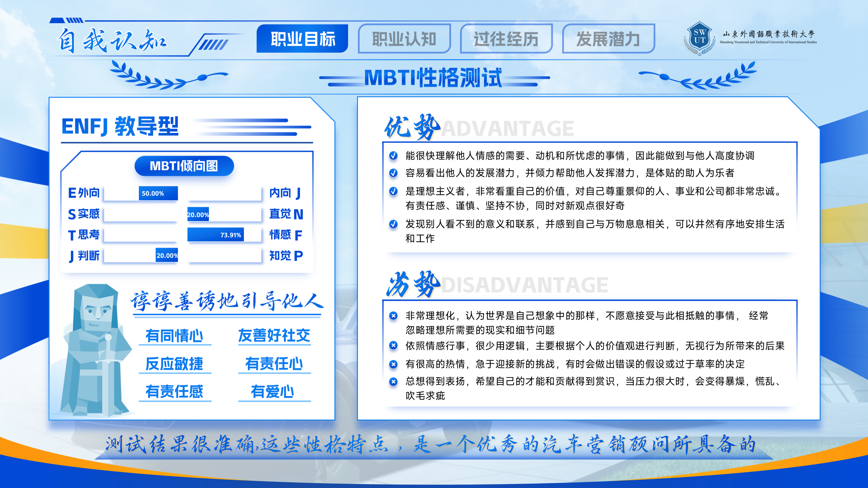The image size is (868, 488).
Task: Click cross icon beside 总想得到表扬
Action: [x=393, y=381]
